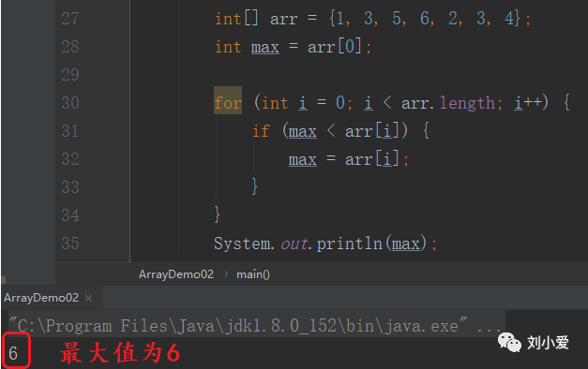The height and width of the screenshot is (369, 588).
Task: Click the highlighted for keyword
Action: (x=228, y=103)
